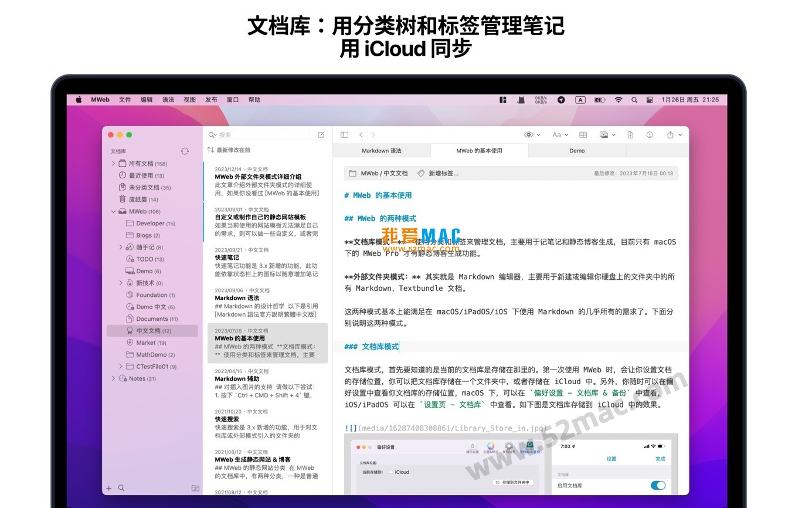
Task: Open search with the magnifier icon at bottom
Action: [120, 487]
